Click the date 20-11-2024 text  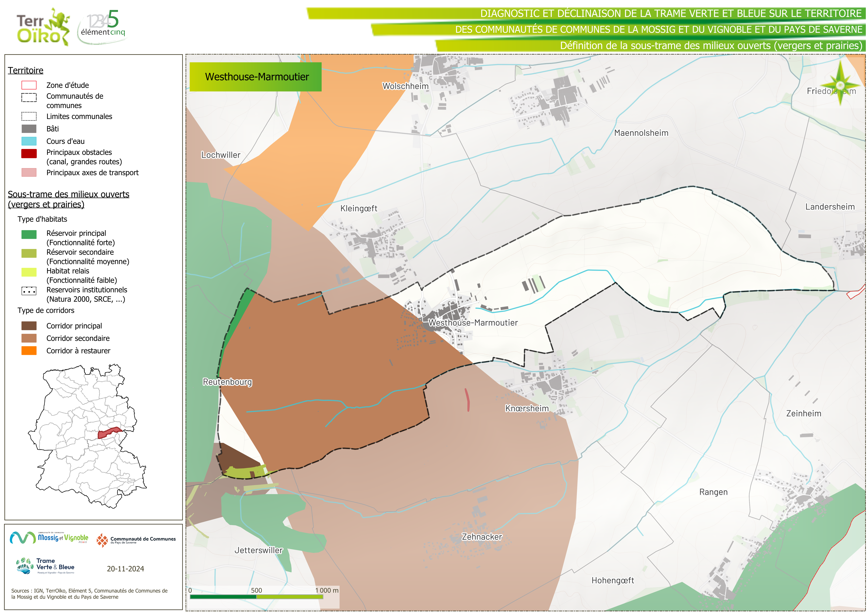[x=125, y=569]
